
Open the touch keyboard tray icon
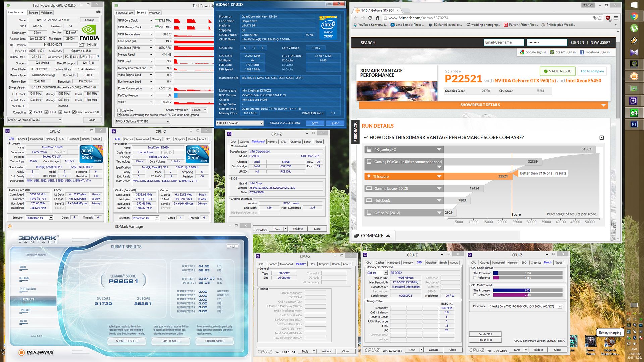tap(634, 305)
